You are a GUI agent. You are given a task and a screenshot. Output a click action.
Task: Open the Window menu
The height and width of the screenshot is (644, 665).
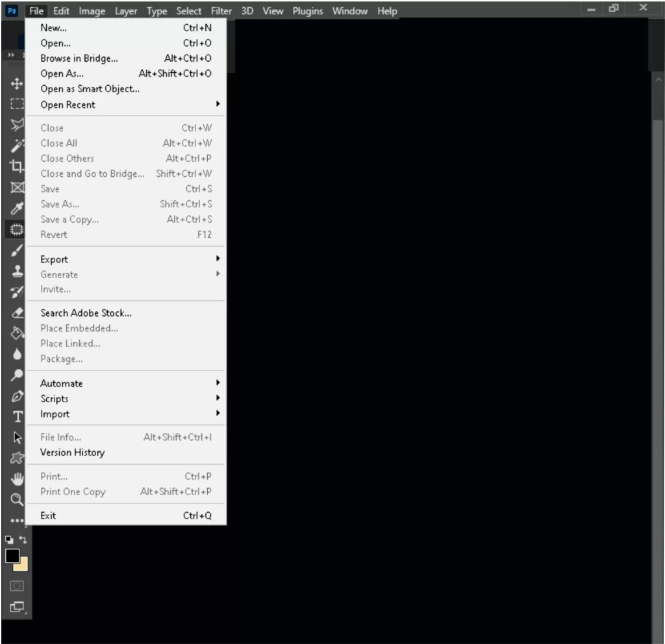[350, 10]
